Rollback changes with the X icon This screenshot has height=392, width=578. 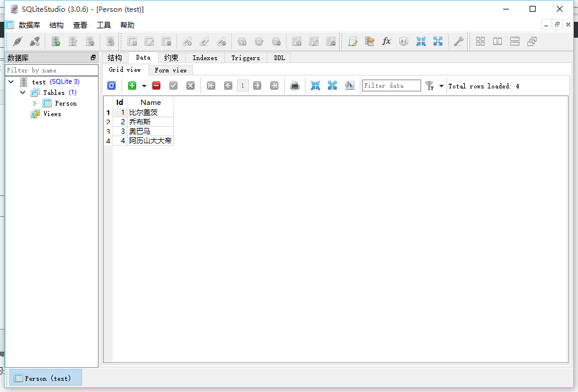point(190,86)
